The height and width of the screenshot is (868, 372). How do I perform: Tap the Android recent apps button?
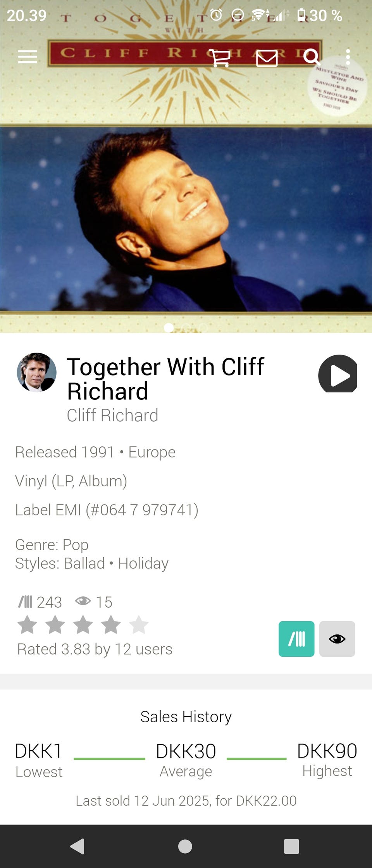pos(291,846)
